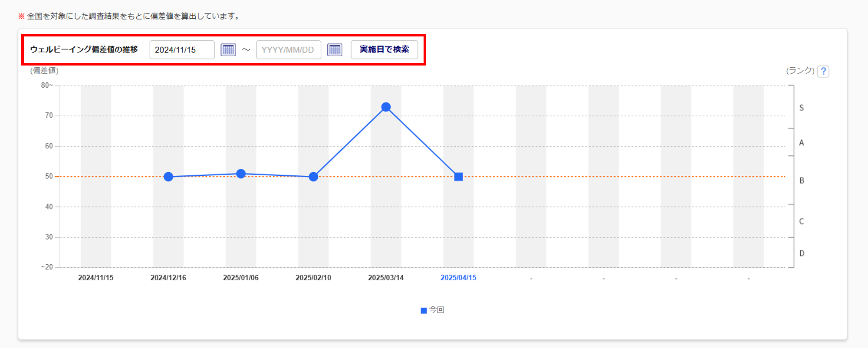Click the peak data point for 2025/03/14

[386, 107]
